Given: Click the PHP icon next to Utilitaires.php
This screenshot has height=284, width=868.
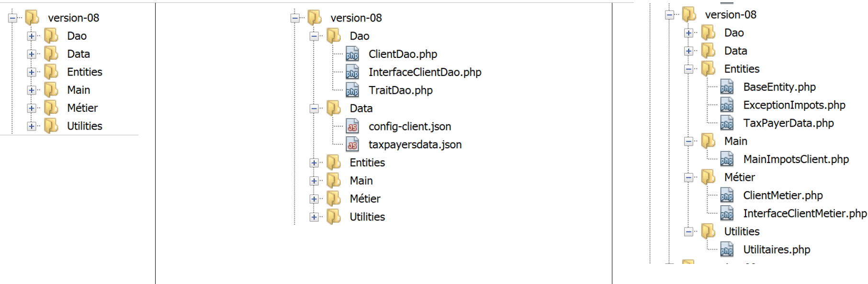Looking at the screenshot, I should 726,250.
